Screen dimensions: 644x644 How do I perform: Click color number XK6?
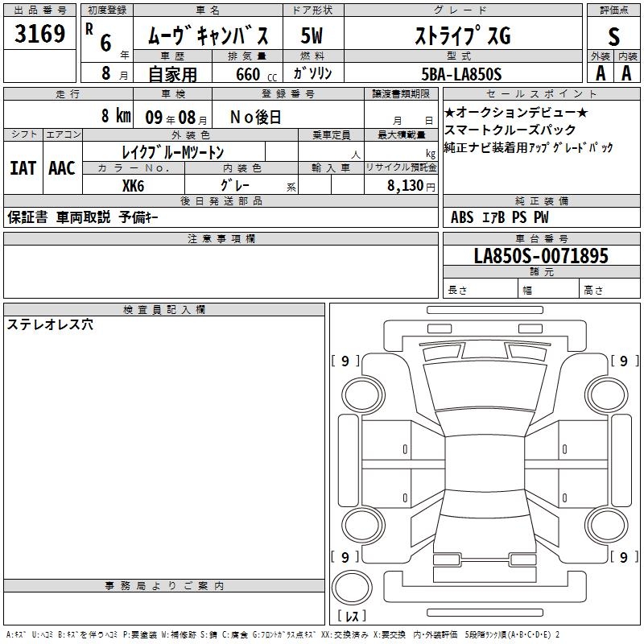(x=133, y=186)
